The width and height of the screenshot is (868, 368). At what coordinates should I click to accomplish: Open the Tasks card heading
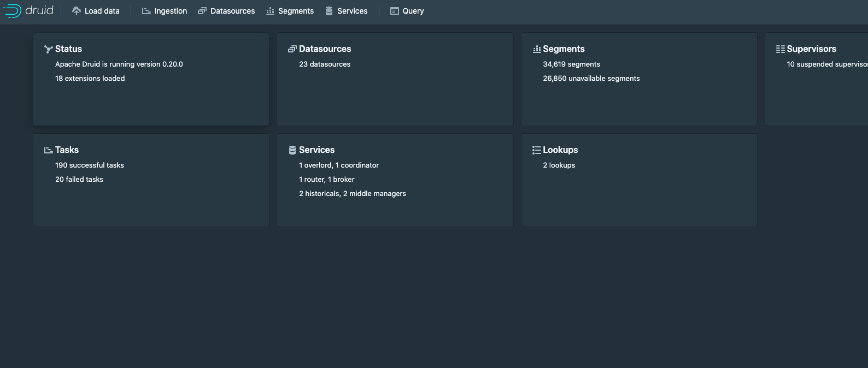pyautogui.click(x=67, y=150)
